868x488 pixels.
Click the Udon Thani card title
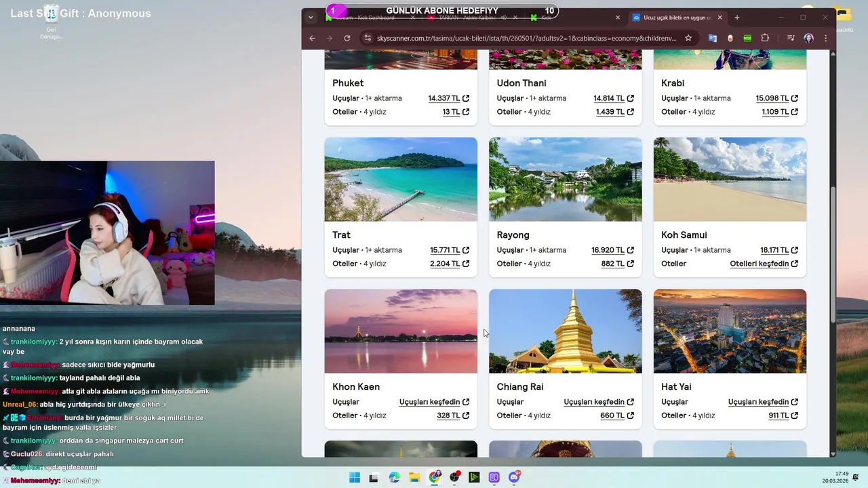tap(521, 83)
